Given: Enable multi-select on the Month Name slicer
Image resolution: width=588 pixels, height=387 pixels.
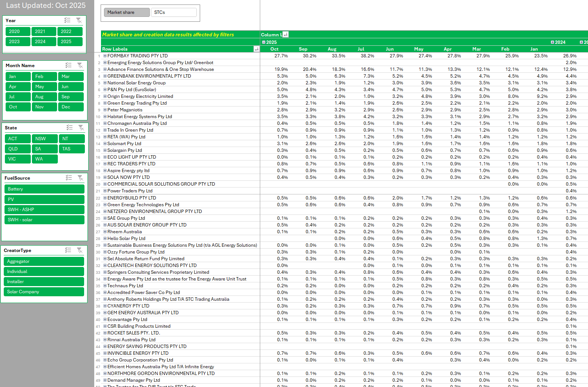Looking at the screenshot, I should click(68, 65).
